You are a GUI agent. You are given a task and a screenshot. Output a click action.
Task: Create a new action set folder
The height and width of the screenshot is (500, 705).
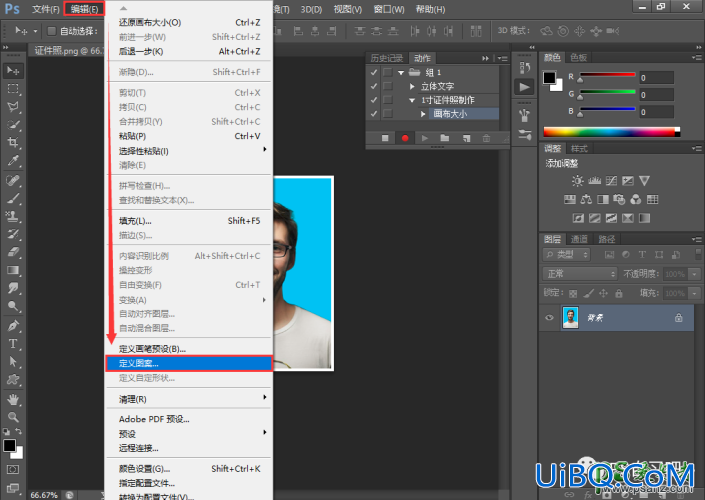[x=445, y=138]
